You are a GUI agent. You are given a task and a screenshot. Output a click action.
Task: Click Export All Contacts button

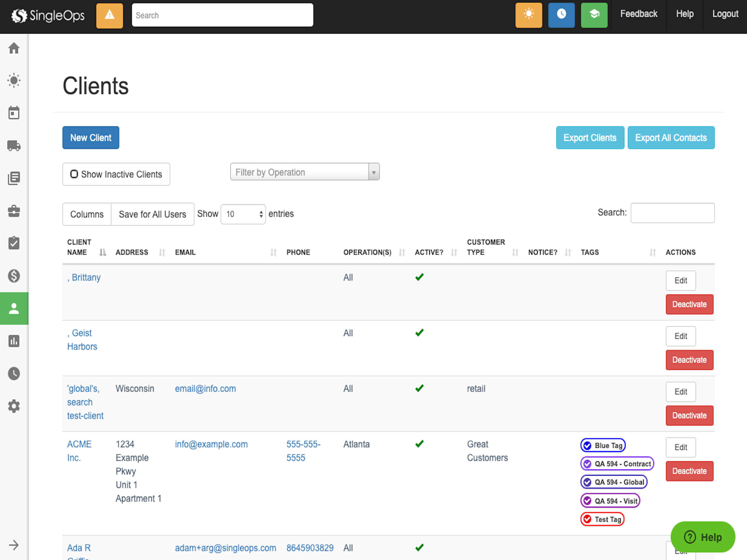(x=671, y=138)
